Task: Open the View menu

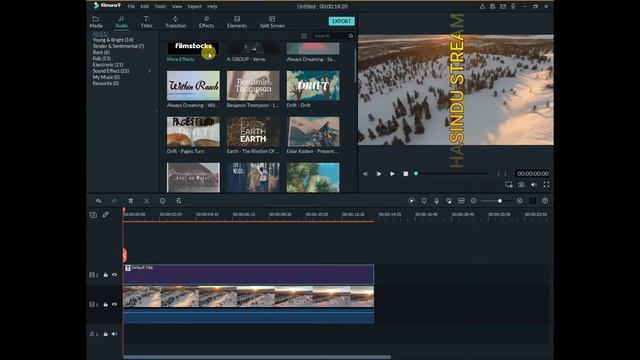Action: pos(177,7)
